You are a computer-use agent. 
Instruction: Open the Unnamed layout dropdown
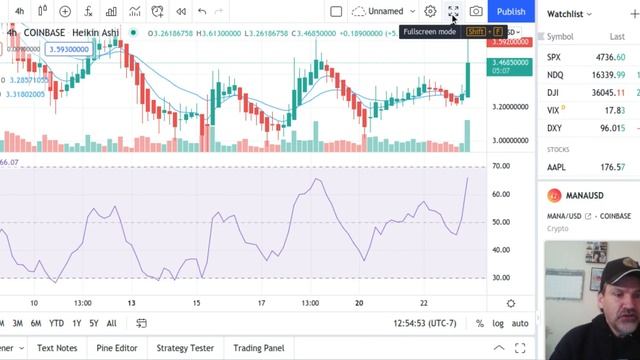tap(384, 11)
